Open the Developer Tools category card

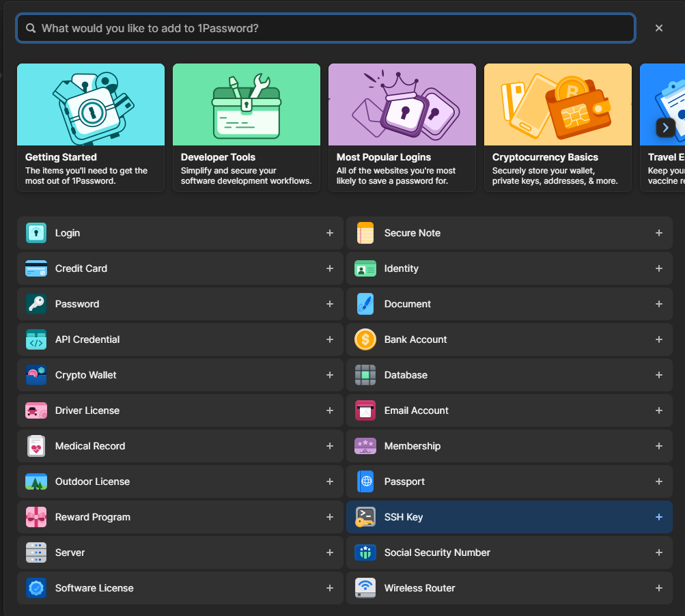247,127
